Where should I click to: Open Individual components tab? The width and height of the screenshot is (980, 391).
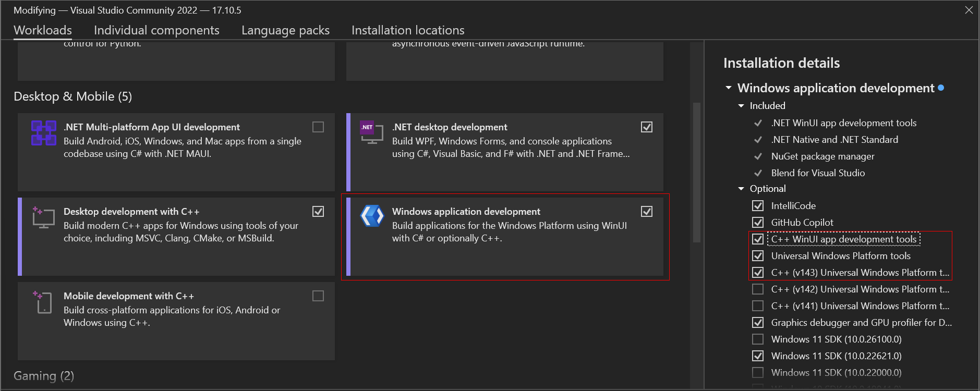[x=156, y=30]
